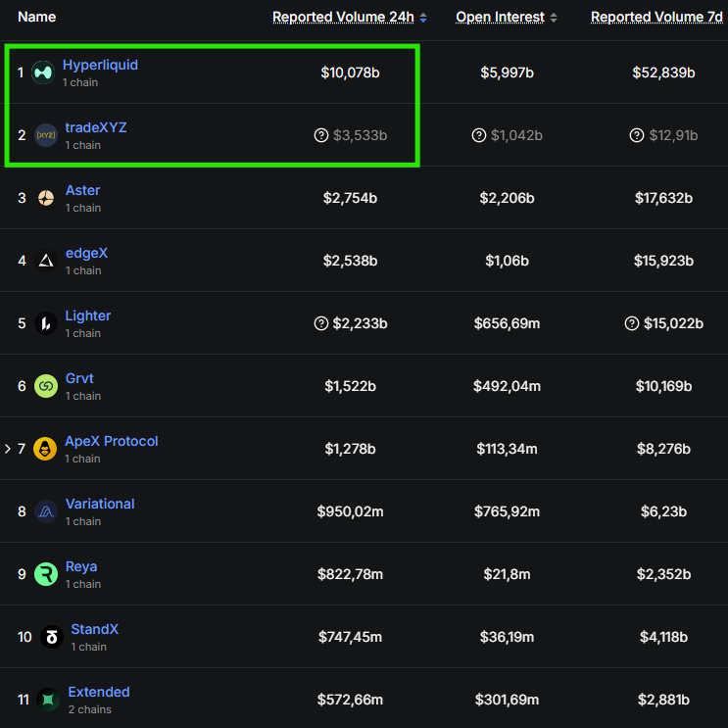
Task: Click the Variational logo icon
Action: 46,511
